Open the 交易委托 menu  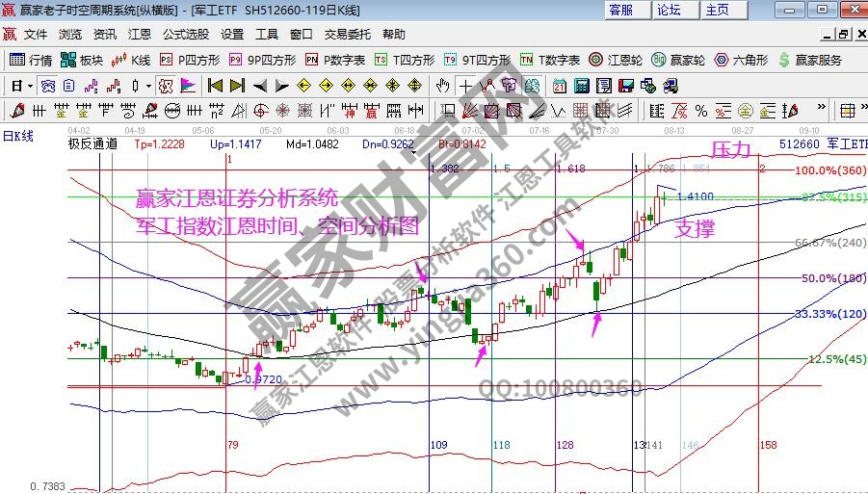pos(348,34)
